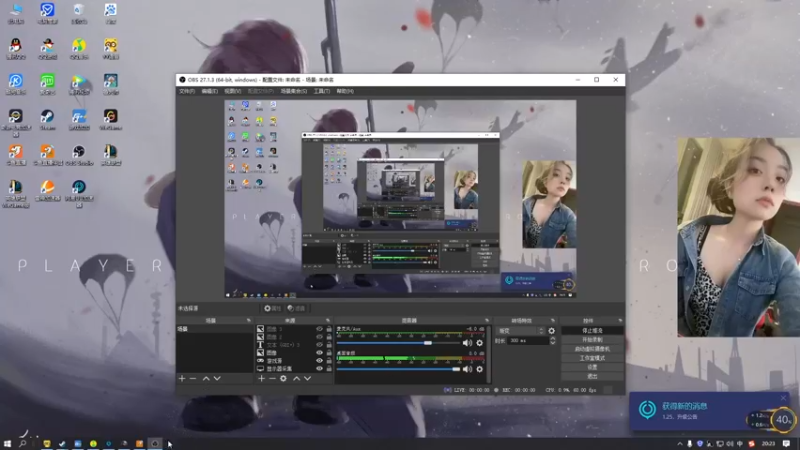Click 滤镜 button above sources
800x450 pixels.
296,308
